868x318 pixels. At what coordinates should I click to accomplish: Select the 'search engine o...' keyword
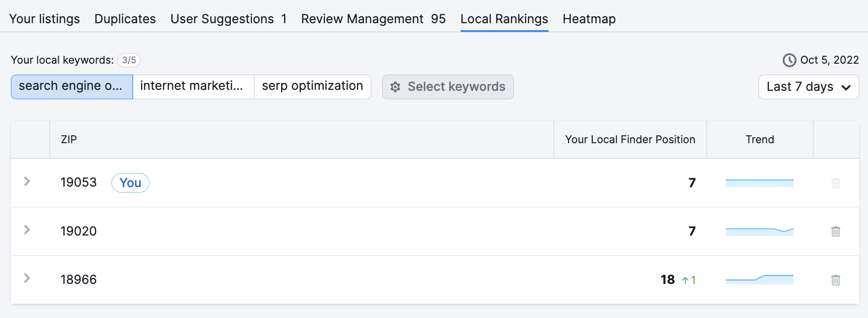(72, 86)
